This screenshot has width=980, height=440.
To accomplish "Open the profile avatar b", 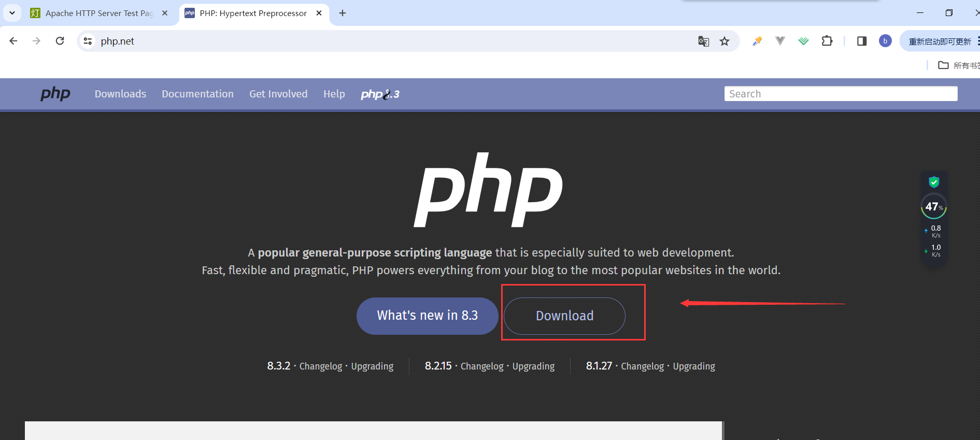I will point(885,41).
